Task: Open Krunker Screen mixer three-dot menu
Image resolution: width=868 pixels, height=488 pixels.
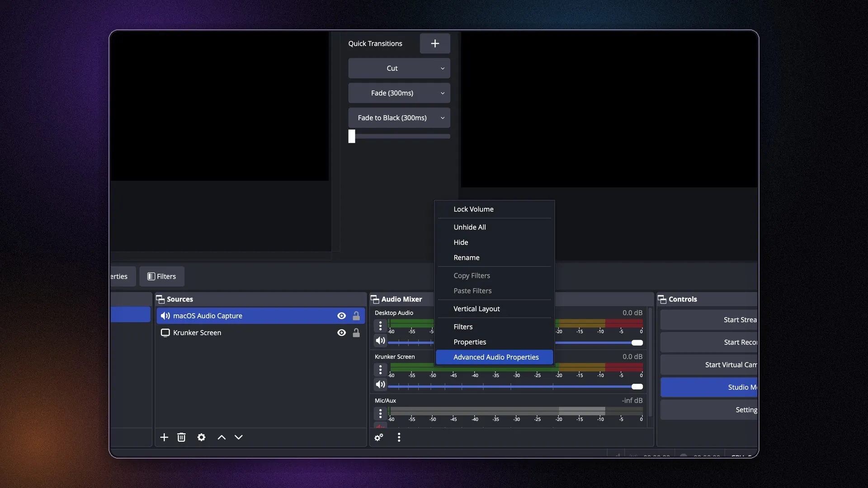Action: click(380, 370)
